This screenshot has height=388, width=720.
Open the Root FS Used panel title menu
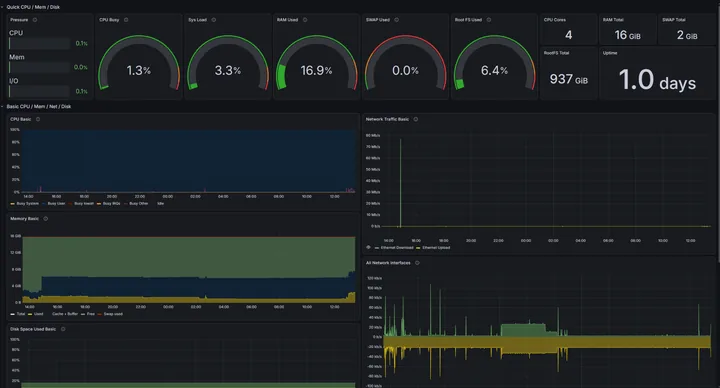click(x=468, y=20)
